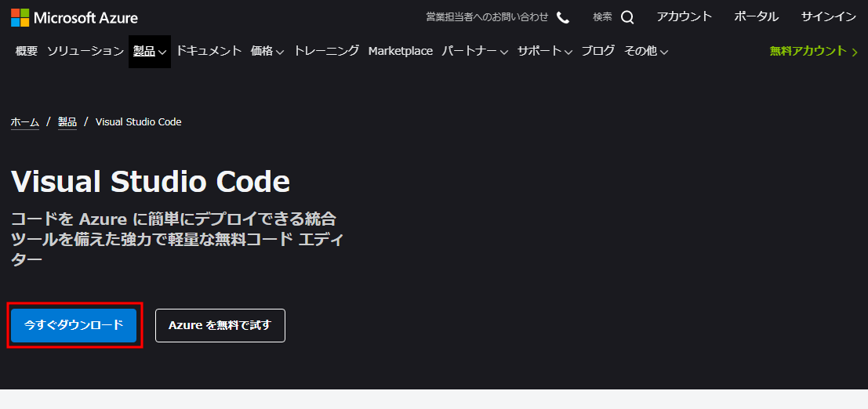Click the search magnifier icon
This screenshot has width=868, height=409.
coord(627,18)
